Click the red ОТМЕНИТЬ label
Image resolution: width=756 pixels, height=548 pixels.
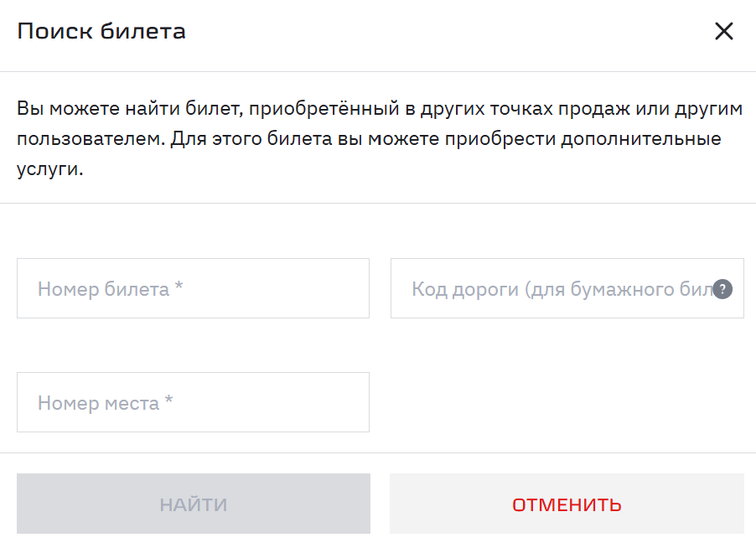click(x=567, y=504)
